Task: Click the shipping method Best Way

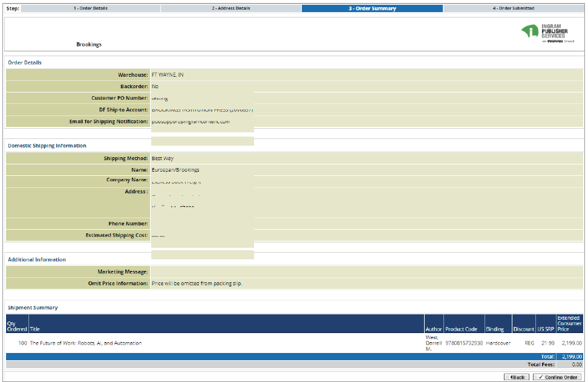Action: (163, 158)
